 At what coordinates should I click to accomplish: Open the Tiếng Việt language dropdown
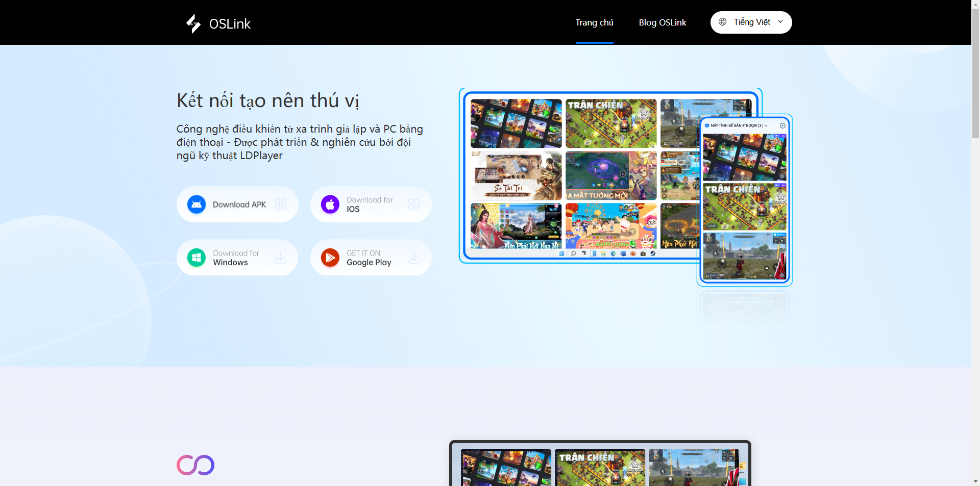751,22
